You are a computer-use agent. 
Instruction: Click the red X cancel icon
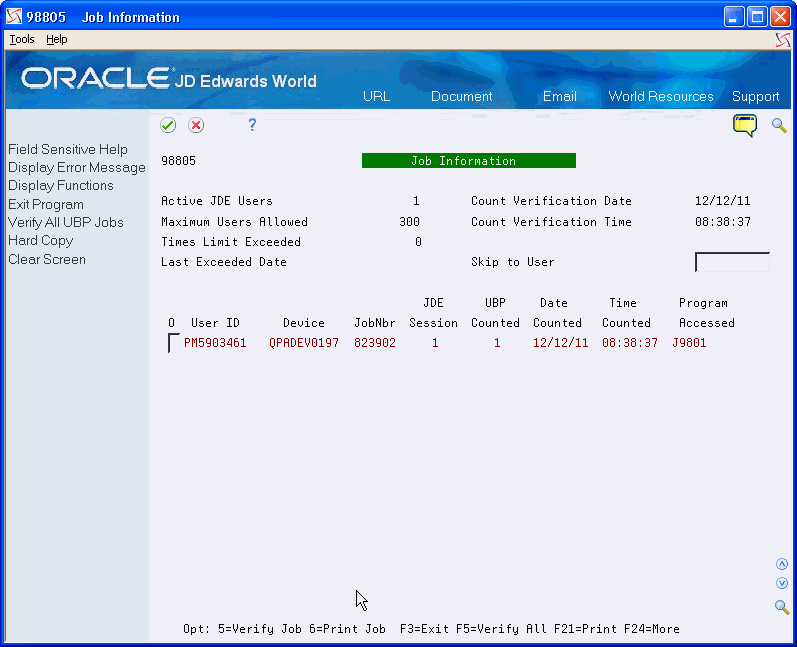(196, 125)
